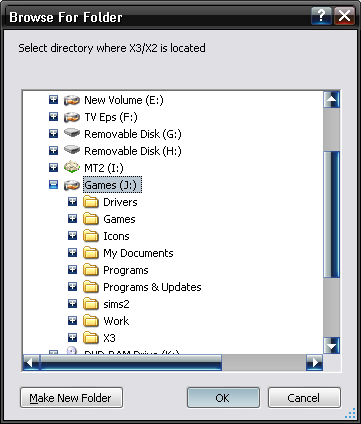
Task: Click the horizontal scrollbar left arrow
Action: (31, 362)
